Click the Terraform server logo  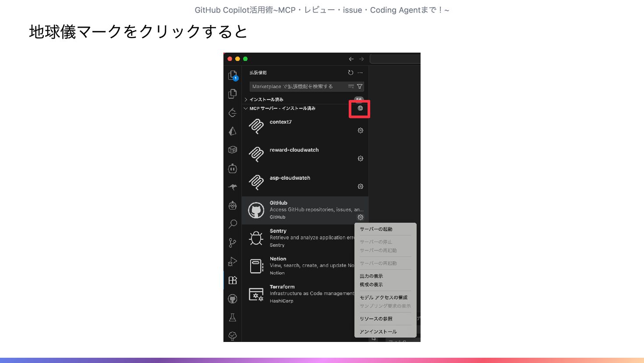256,294
